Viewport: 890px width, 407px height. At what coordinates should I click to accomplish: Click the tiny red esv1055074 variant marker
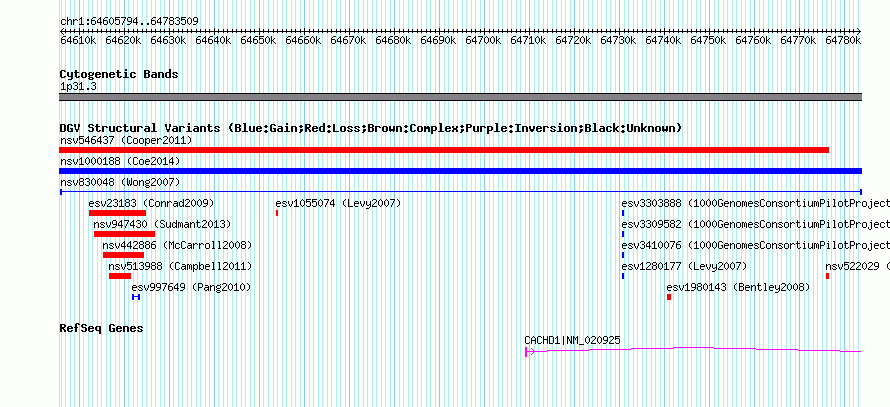click(x=276, y=213)
